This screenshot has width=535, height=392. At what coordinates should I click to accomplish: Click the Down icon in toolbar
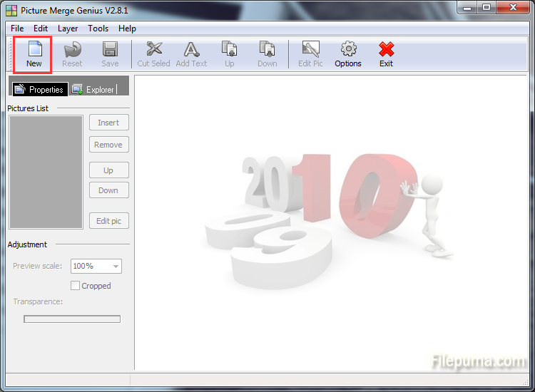coord(267,49)
